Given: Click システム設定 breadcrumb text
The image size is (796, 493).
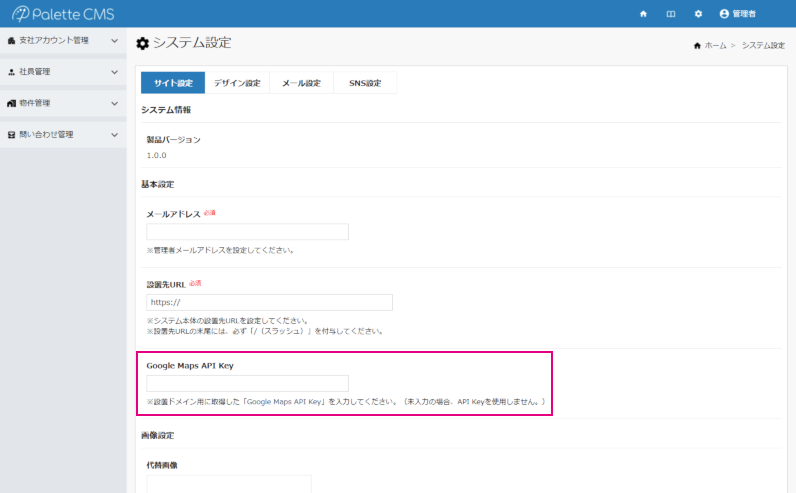Looking at the screenshot, I should tap(763, 46).
